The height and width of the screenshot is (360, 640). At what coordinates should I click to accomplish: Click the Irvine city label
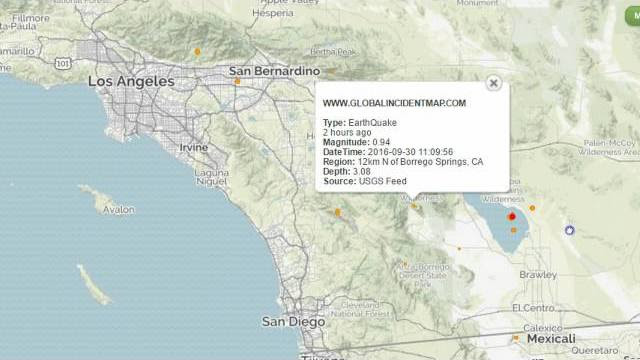point(194,147)
